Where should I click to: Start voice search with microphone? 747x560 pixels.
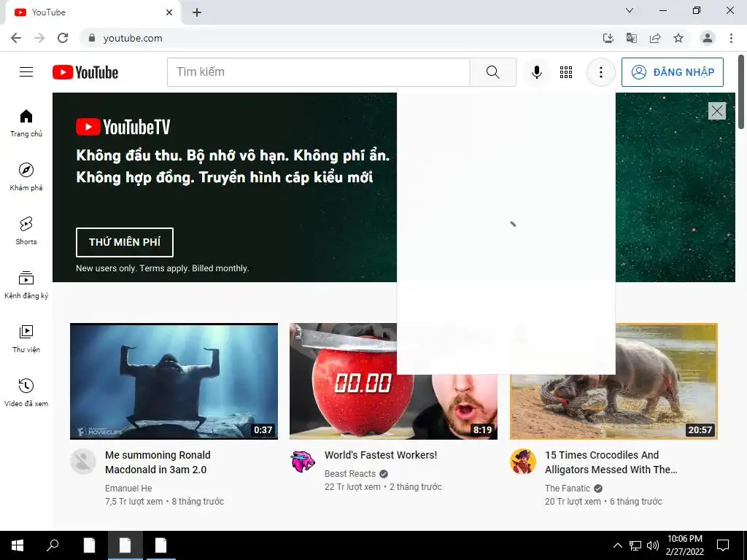[x=536, y=72]
